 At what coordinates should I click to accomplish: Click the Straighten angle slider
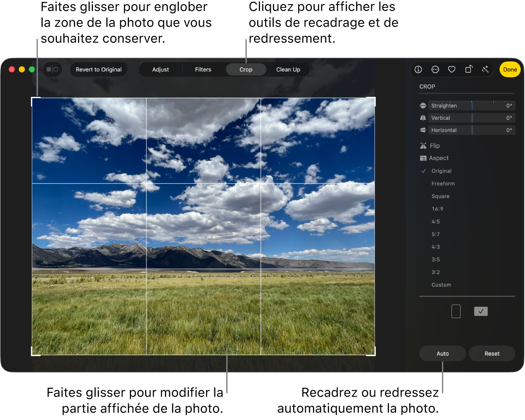[x=471, y=106]
